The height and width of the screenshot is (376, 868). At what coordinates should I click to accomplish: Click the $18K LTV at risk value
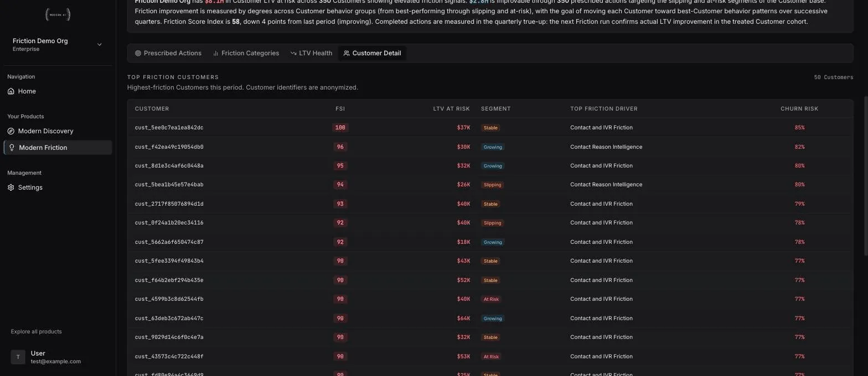(x=463, y=242)
